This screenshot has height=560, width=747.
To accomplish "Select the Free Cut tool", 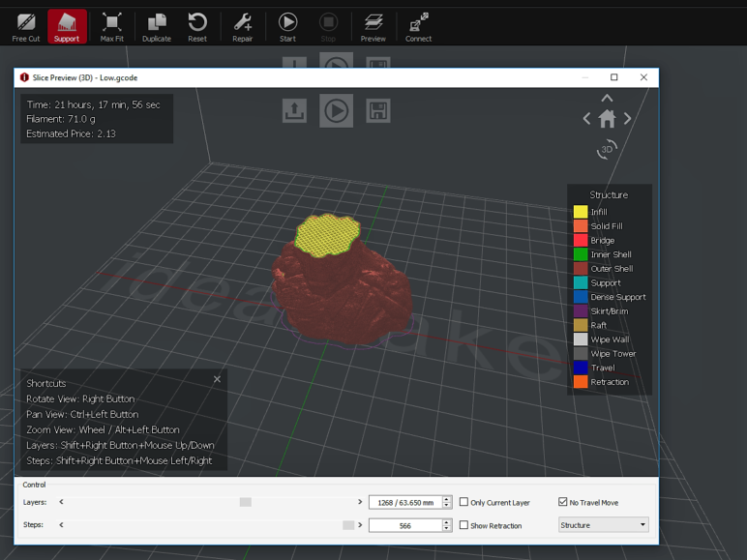I will 26,28.
